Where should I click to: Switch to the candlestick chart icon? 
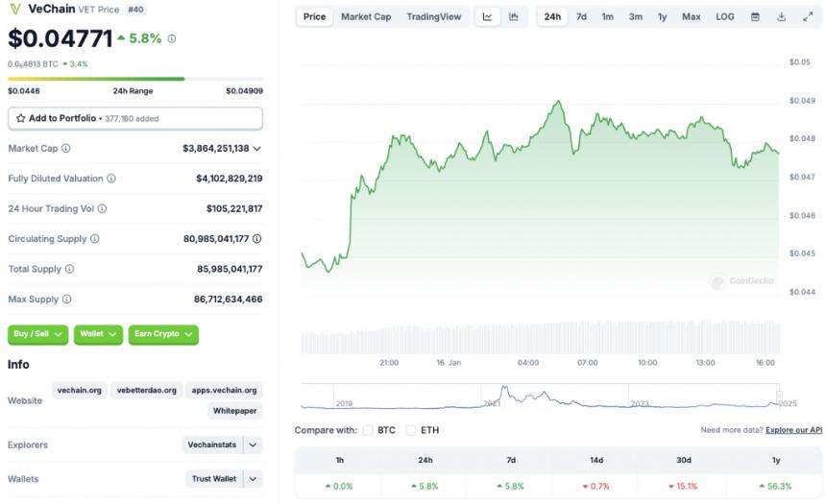point(514,17)
